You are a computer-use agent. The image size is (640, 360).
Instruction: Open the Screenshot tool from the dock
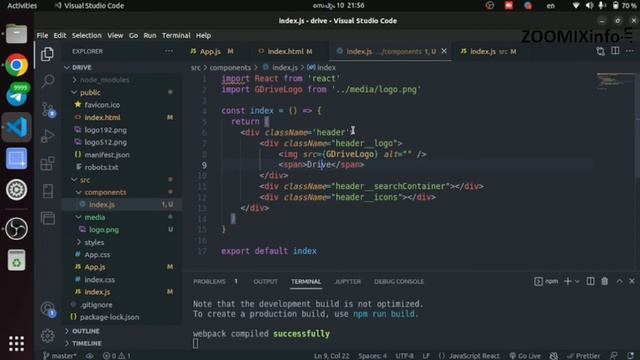click(16, 158)
